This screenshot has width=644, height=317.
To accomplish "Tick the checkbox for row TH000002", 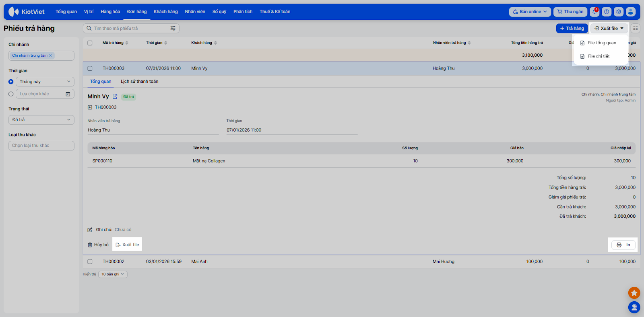I will (x=90, y=261).
